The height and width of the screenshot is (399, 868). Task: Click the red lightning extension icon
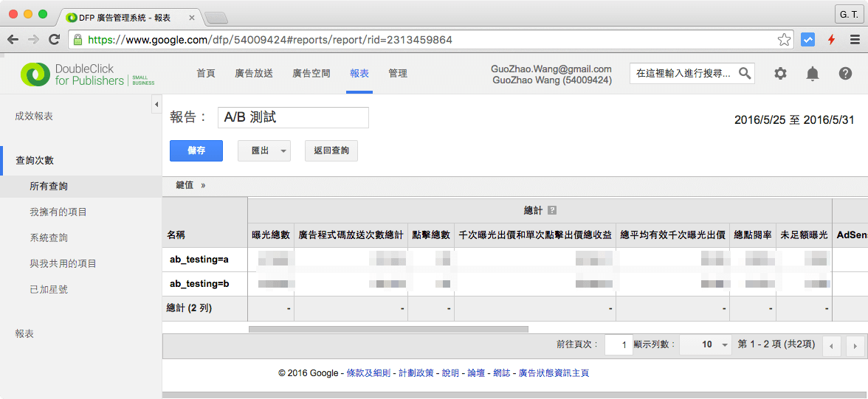[x=831, y=40]
